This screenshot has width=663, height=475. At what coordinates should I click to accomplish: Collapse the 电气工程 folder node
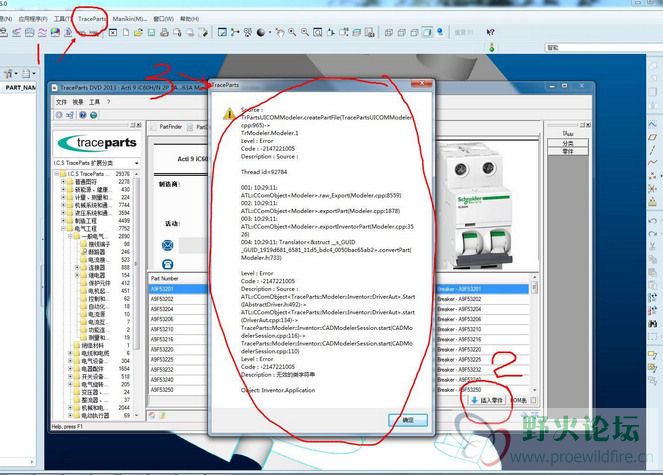click(63, 228)
